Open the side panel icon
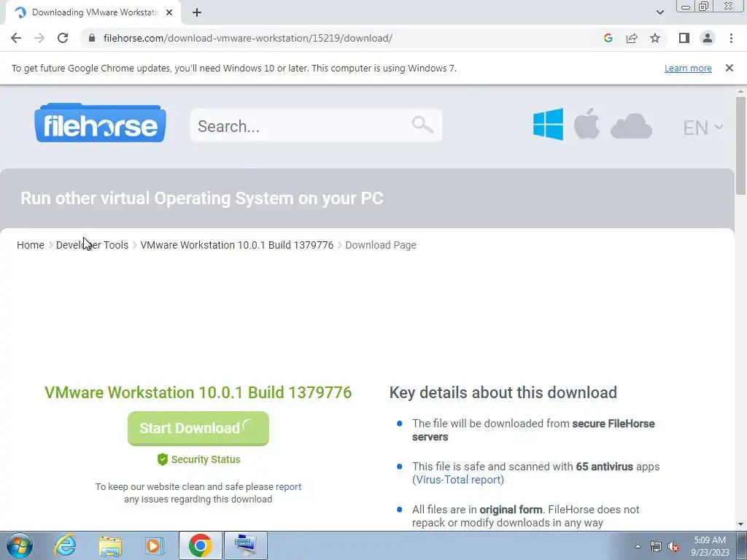Viewport: 747px width, 560px height. [684, 38]
